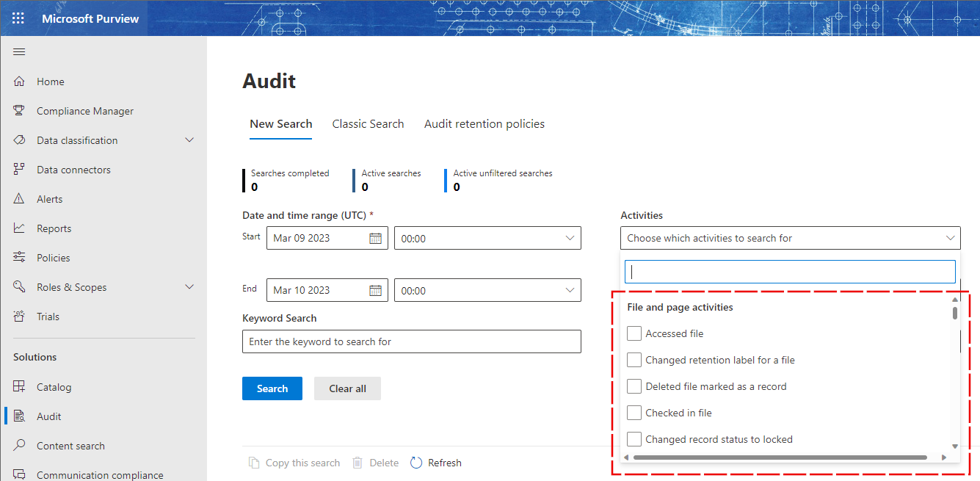Select the Deleted file marked as a record checkbox
This screenshot has height=481, width=980.
(x=634, y=386)
